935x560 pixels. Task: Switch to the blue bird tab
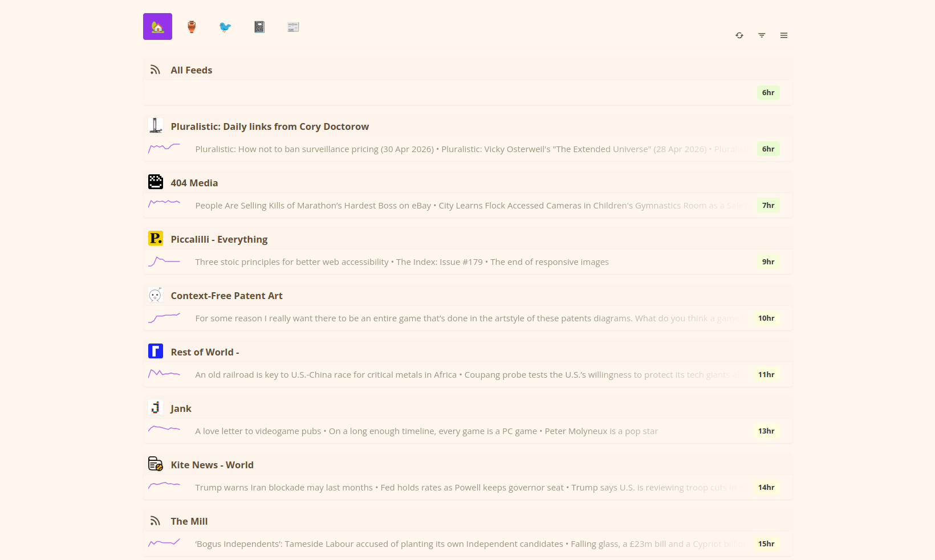[225, 27]
